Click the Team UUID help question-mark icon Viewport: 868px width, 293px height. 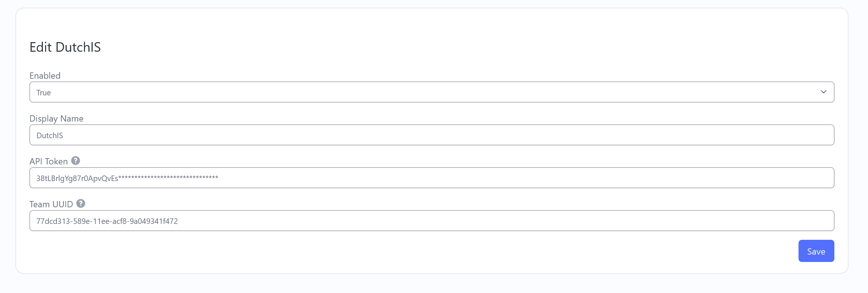pyautogui.click(x=81, y=204)
